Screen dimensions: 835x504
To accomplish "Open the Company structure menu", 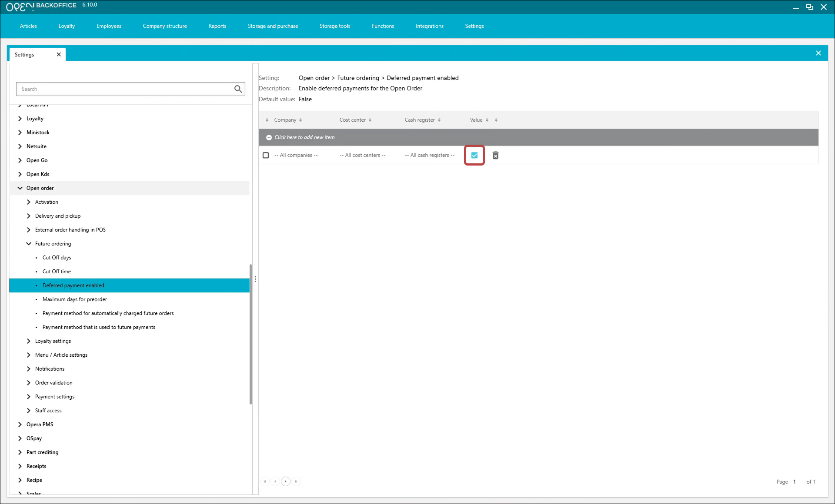I will click(165, 26).
